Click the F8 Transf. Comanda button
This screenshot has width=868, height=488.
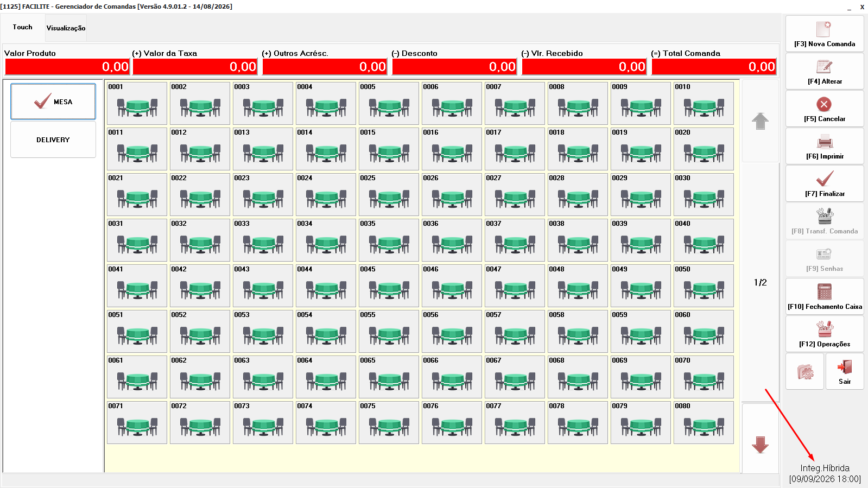coord(825,221)
